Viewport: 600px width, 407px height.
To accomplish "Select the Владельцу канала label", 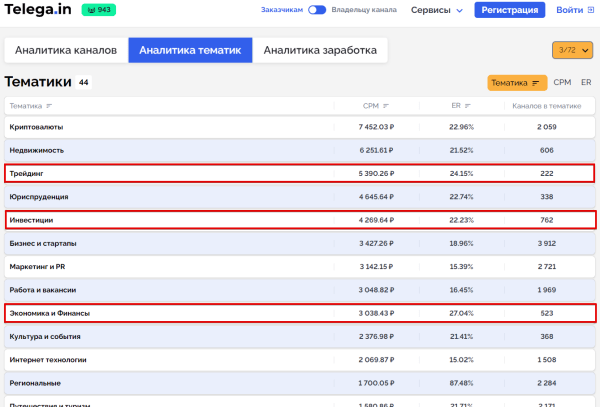I will 364,10.
